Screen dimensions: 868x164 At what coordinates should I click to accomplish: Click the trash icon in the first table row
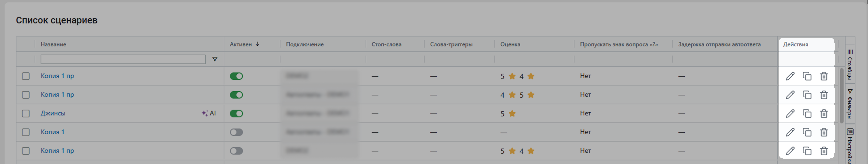pyautogui.click(x=824, y=76)
